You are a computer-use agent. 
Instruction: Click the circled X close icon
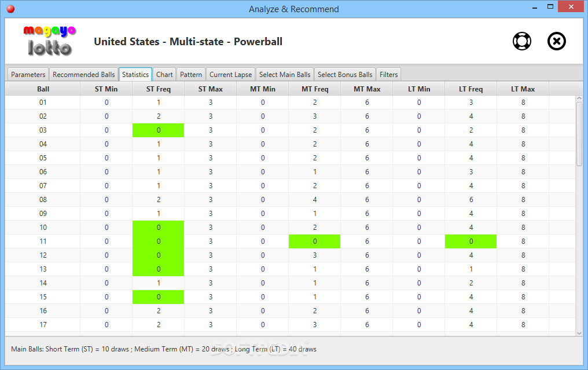tap(557, 41)
